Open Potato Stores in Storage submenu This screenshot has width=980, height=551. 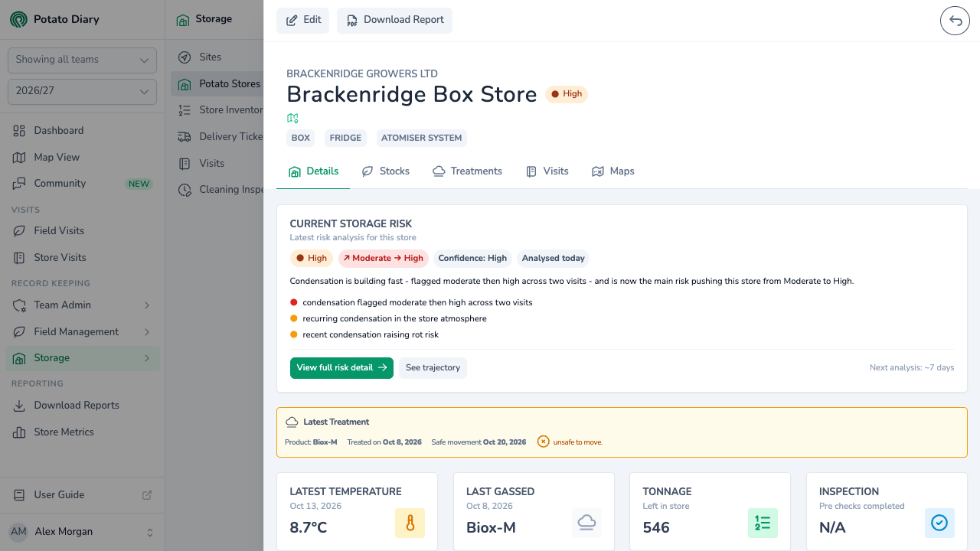click(217, 84)
